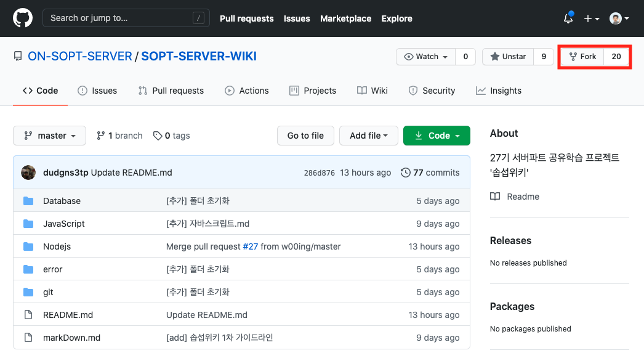Click the error folder icon
The image size is (644, 358).
pos(28,269)
